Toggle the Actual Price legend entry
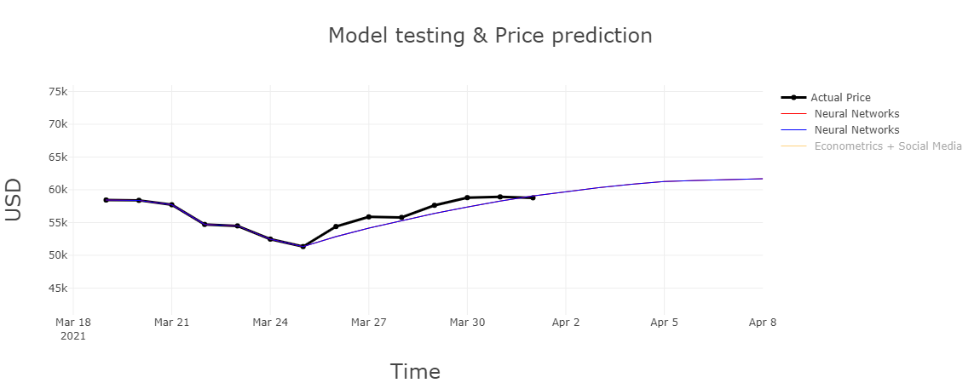Viewport: 980px width, 383px height. click(840, 97)
